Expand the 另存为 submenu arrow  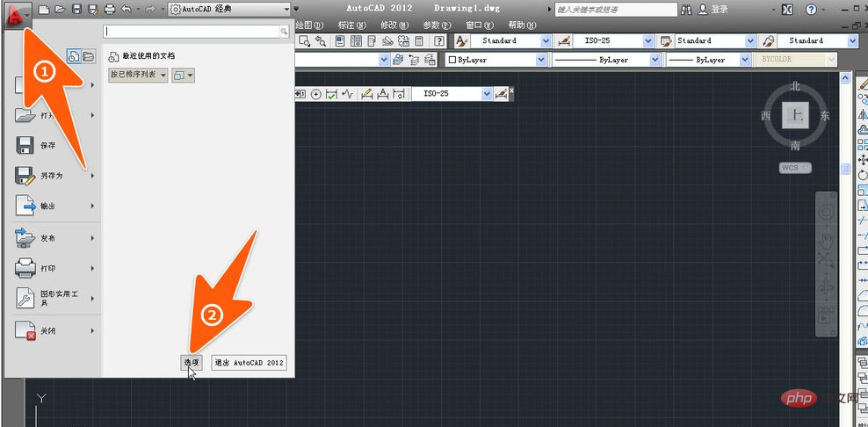[92, 176]
